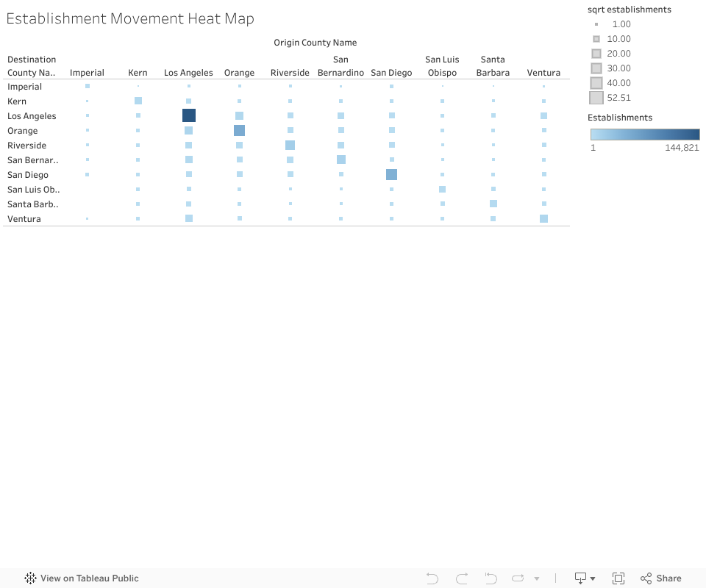Screen dimensions: 706x588
Task: Click the Los Angeles to Ventura destination mark
Action: pos(189,218)
